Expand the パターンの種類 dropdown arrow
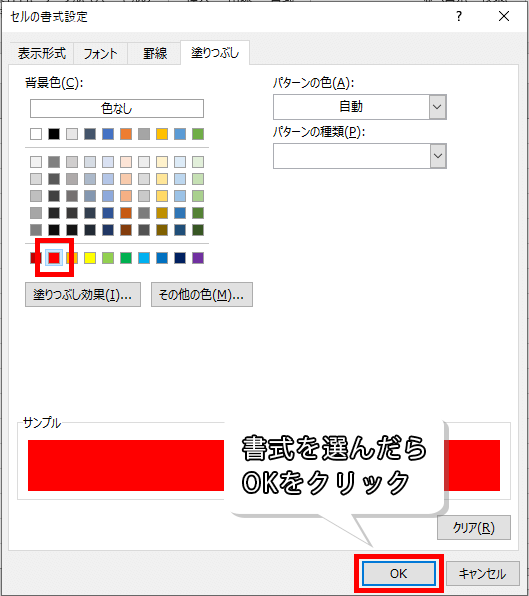Viewport: 529px width, 596px height. tap(438, 156)
